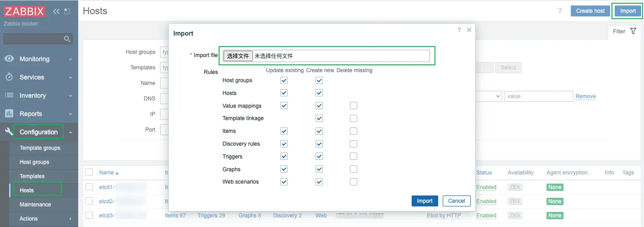
Task: Toggle the Filter tab
Action: tap(625, 32)
